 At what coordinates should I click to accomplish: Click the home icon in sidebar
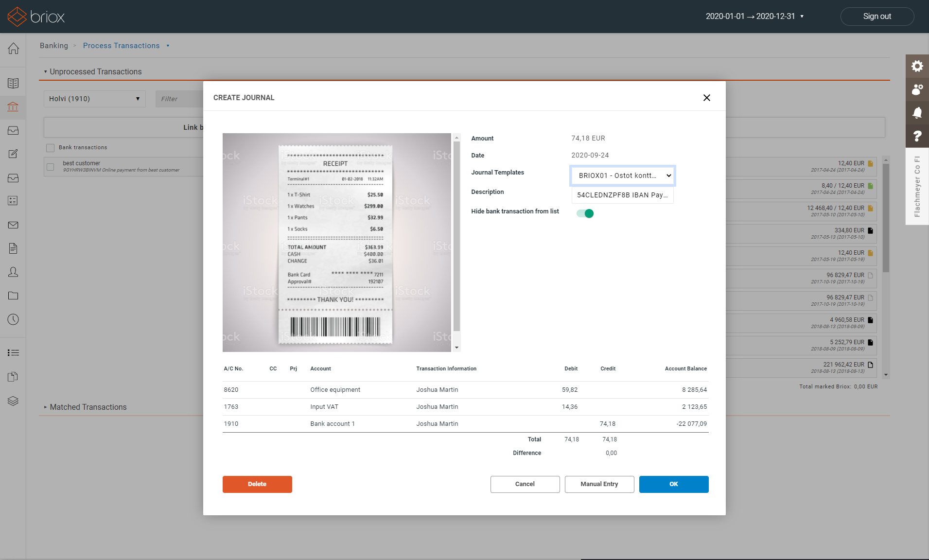[13, 49]
